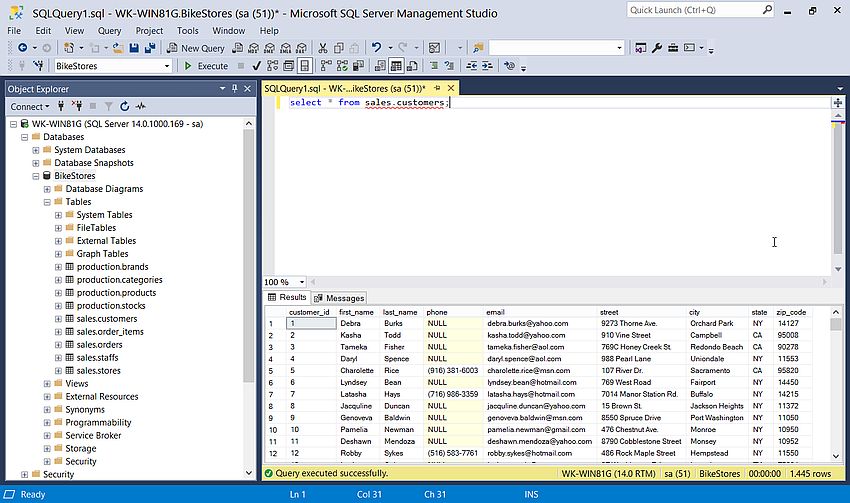Click the New Query button
The height and width of the screenshot is (503, 850).
pos(196,48)
